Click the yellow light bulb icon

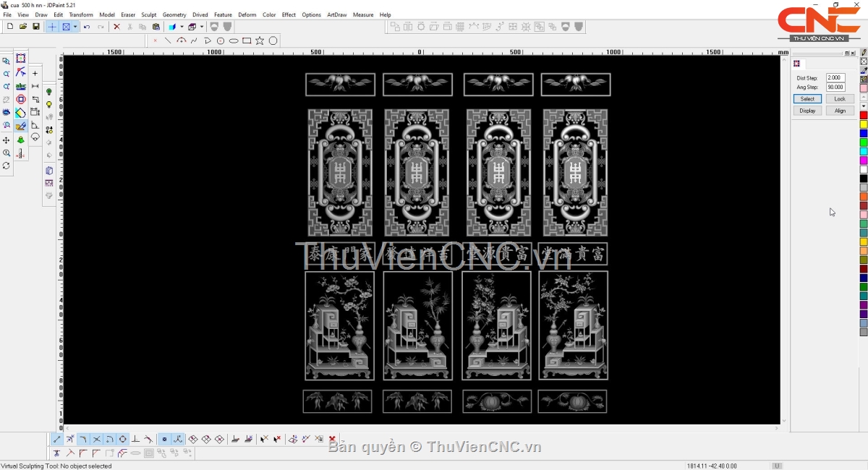49,105
